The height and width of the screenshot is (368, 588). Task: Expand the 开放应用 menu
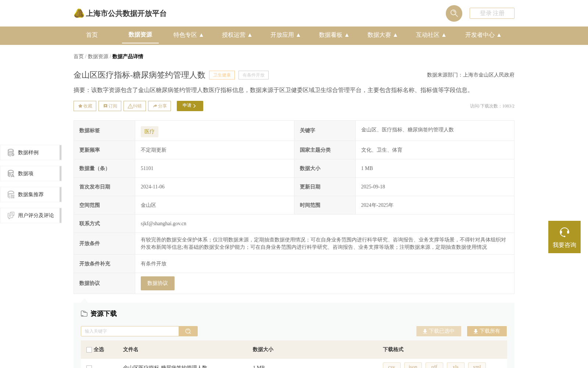pyautogui.click(x=286, y=35)
